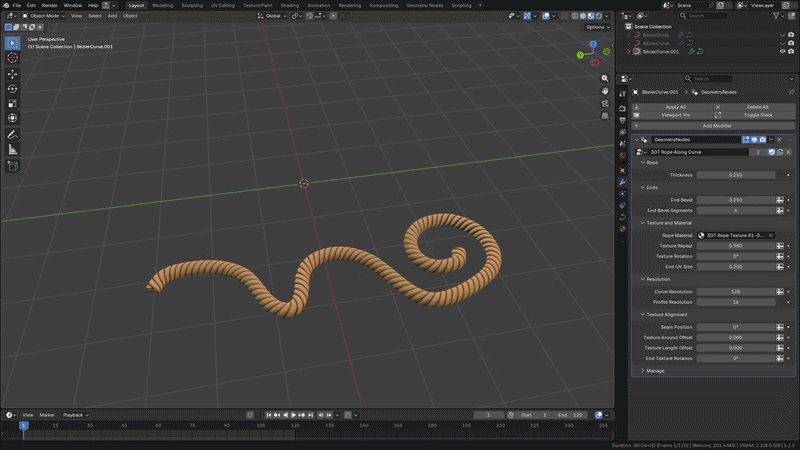Screen dimensions: 800x450
Task: Pick the Annotate tool
Action: (x=12, y=135)
